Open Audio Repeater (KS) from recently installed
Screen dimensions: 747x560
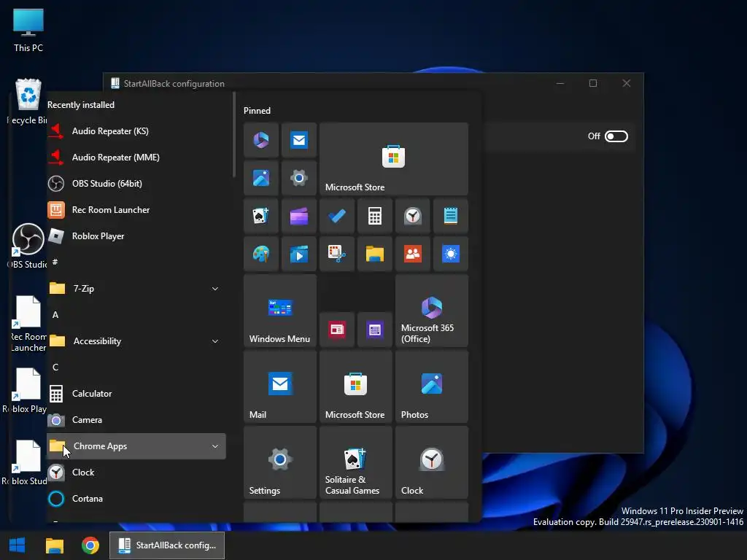tap(136, 131)
